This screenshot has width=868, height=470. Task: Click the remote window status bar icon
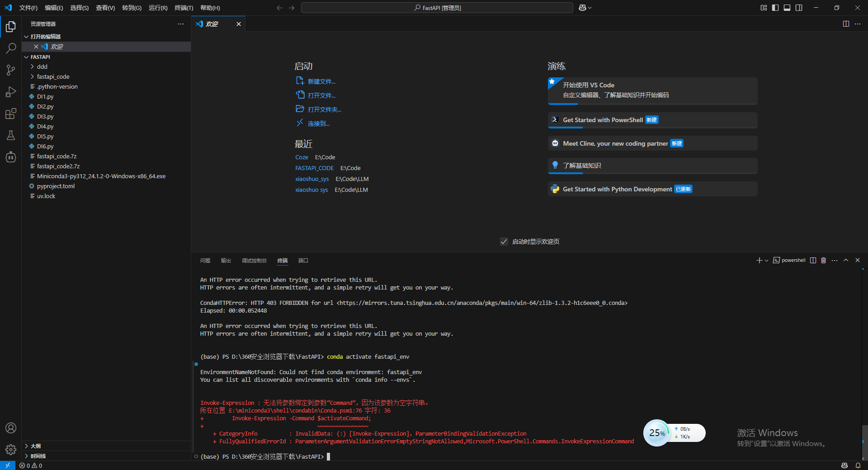point(8,465)
